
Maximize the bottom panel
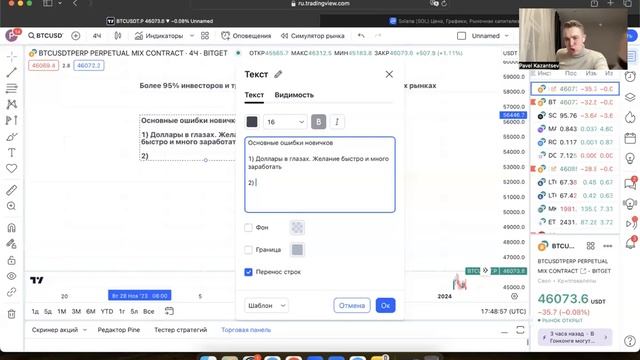point(520,330)
